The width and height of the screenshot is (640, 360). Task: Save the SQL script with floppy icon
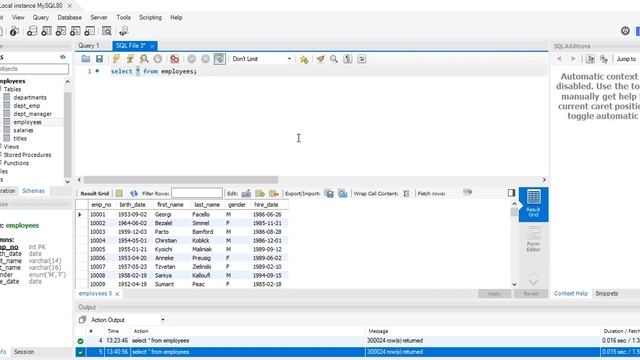(x=99, y=59)
